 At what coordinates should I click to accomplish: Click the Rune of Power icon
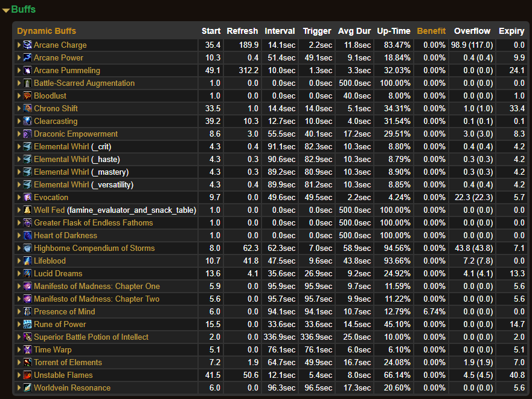[28, 325]
